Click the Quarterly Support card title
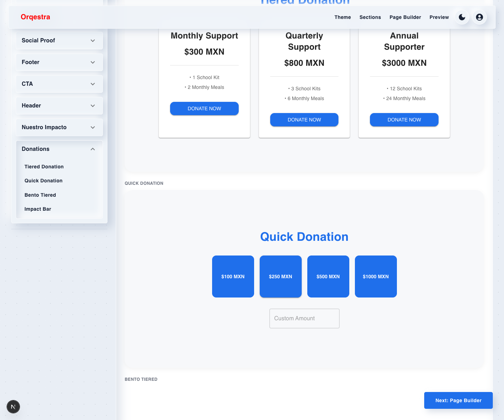Viewport: 504px width, 420px height. coord(304,41)
